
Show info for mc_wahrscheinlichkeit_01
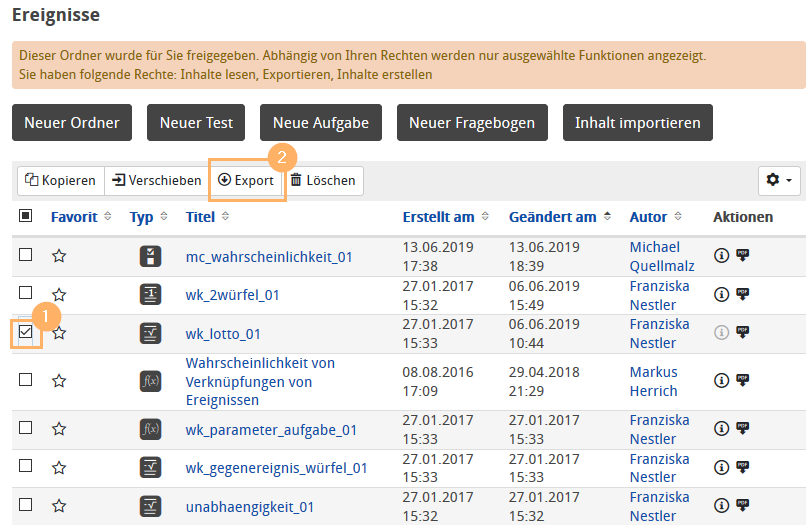(x=721, y=256)
